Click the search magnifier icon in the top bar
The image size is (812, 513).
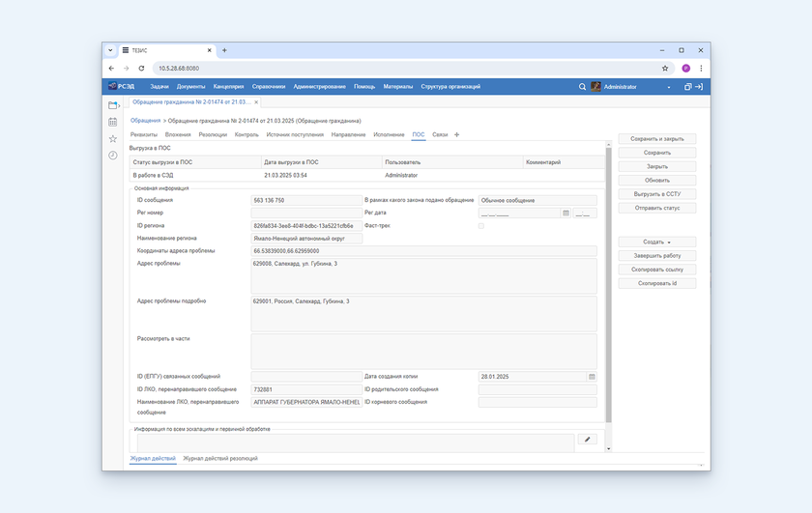pos(582,87)
